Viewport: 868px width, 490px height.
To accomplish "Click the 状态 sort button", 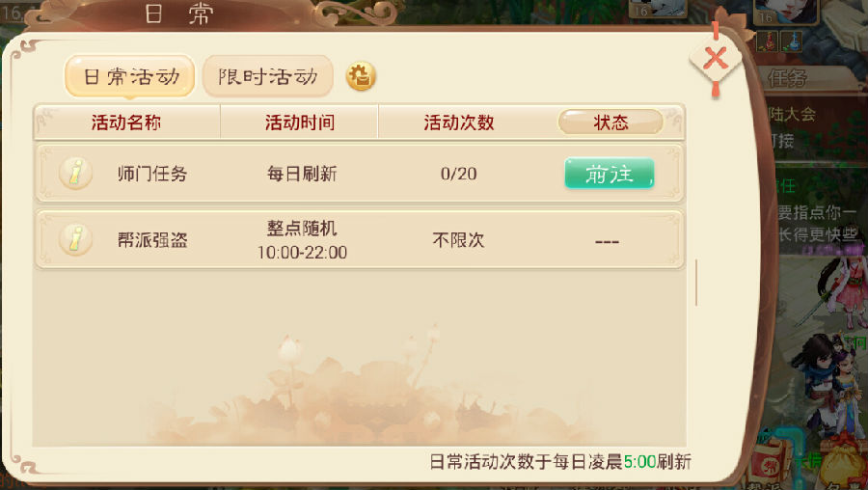I will 610,122.
